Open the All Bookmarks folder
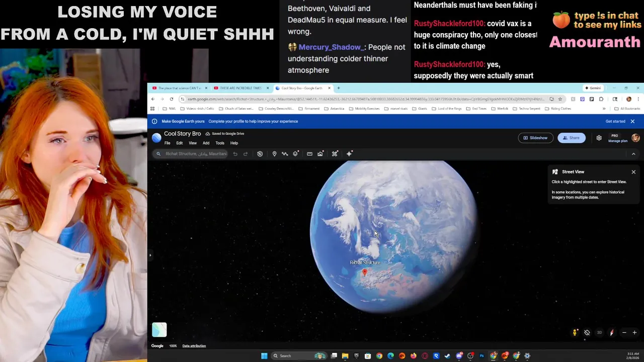This screenshot has width=644, height=362. 627,109
